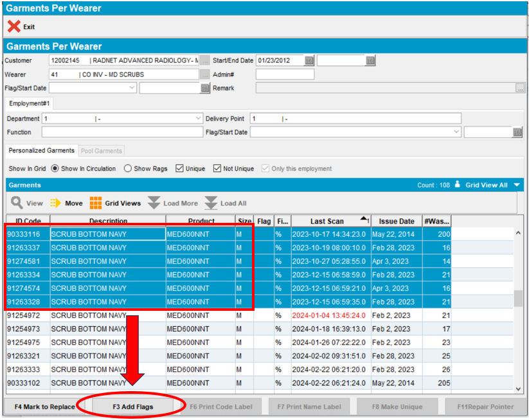The height and width of the screenshot is (420, 529).
Task: Click the Load All arrow icon
Action: 211,203
